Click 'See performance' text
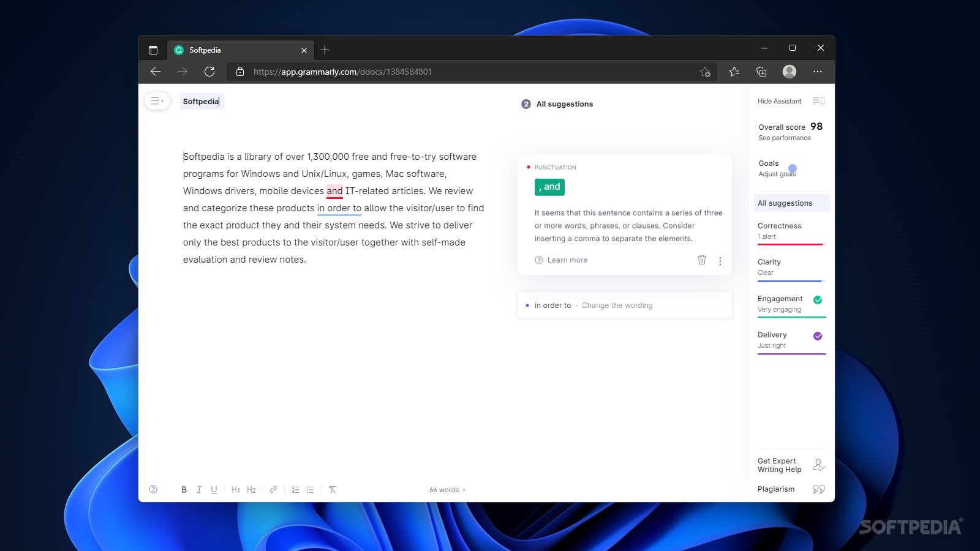The height and width of the screenshot is (551, 980). pyautogui.click(x=784, y=138)
